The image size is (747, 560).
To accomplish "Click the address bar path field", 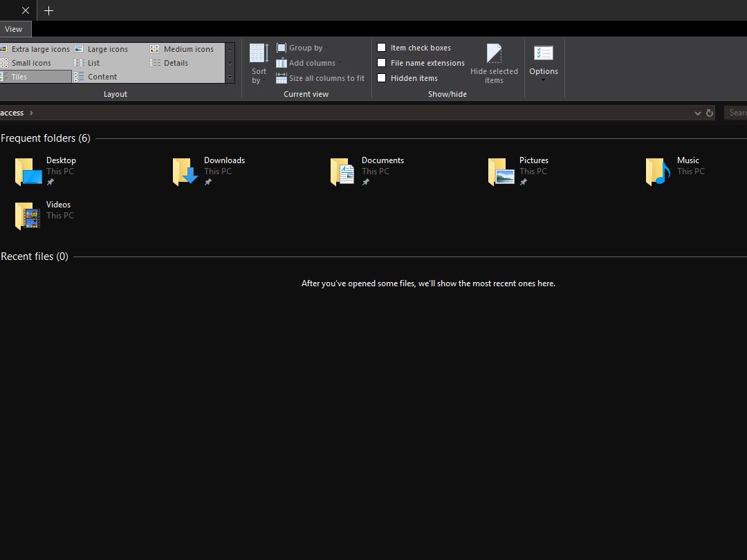I will [358, 113].
